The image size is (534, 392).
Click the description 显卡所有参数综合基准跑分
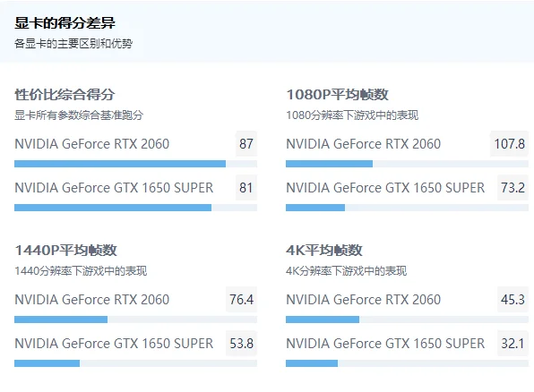(79, 115)
